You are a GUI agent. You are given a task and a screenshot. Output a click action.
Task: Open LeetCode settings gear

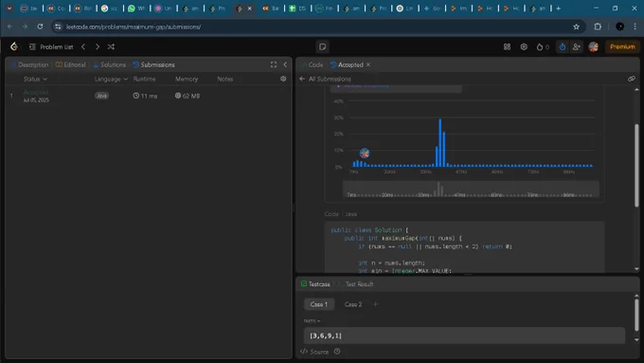point(524,46)
